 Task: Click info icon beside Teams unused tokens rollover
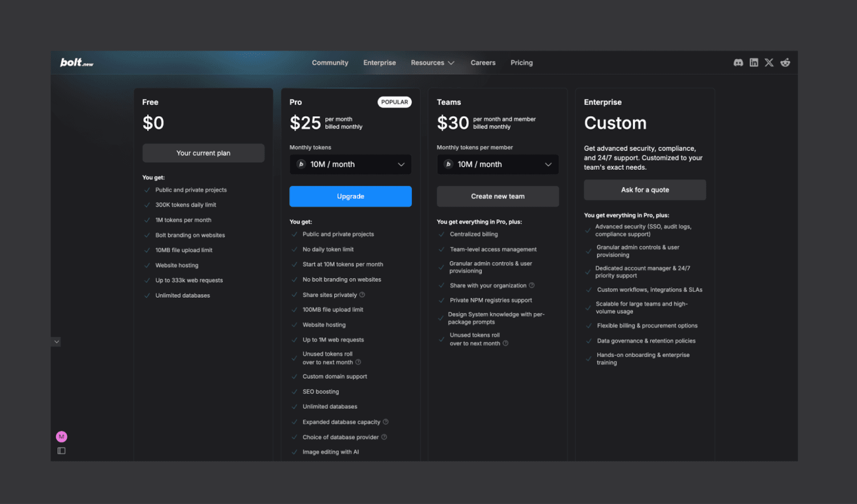click(x=506, y=343)
